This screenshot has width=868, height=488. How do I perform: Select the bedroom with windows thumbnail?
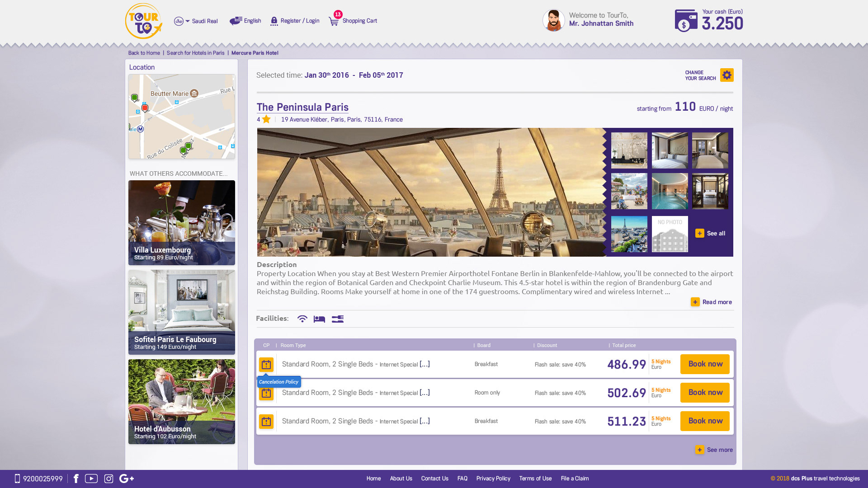[710, 150]
